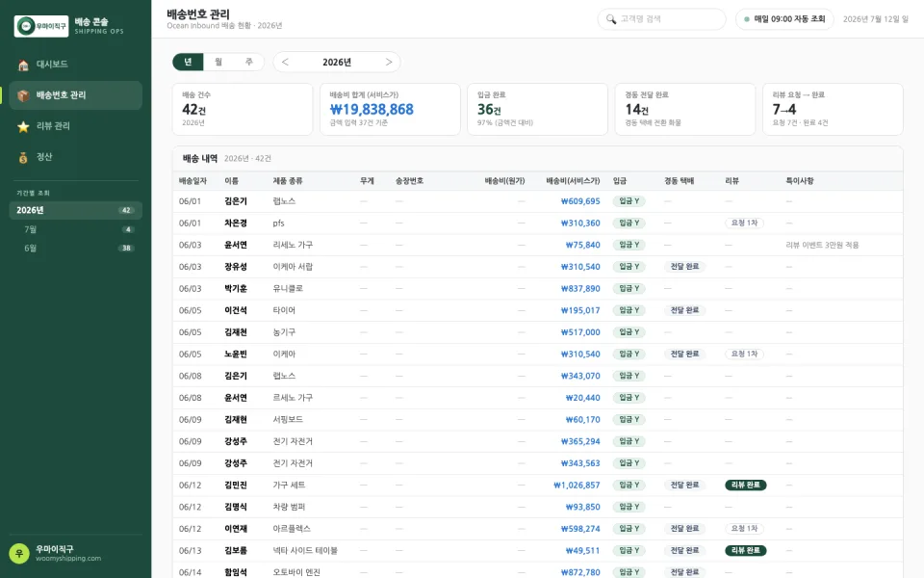Image resolution: width=924 pixels, height=578 pixels.
Task: Click amount ₩20,440
Action: [583, 398]
